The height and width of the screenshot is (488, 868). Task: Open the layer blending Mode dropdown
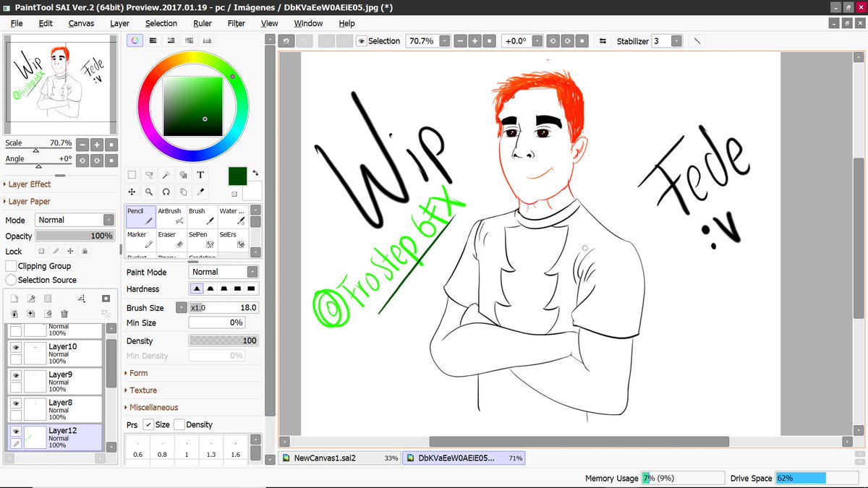[x=75, y=219]
